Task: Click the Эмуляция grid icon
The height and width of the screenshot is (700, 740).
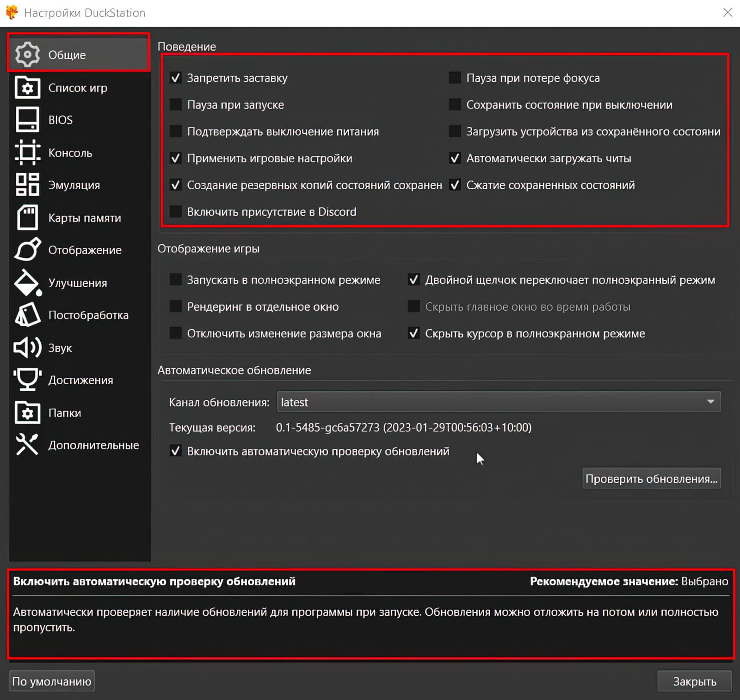Action: (27, 185)
